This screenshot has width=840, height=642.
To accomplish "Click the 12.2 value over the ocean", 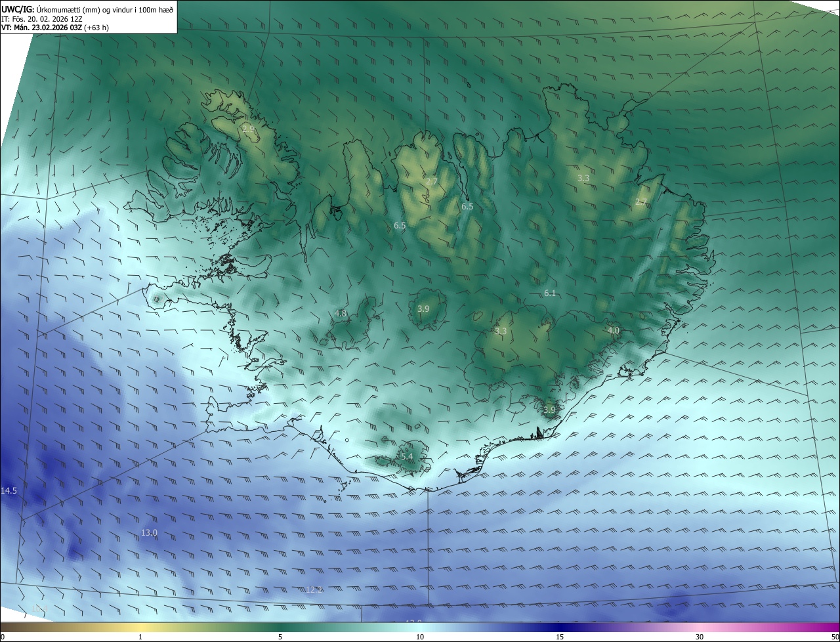I will [x=314, y=590].
